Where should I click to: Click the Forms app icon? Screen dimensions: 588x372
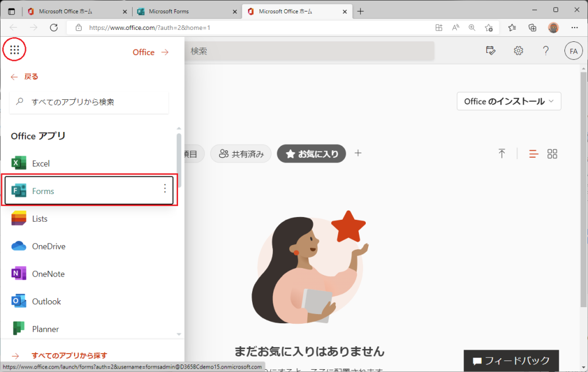tap(19, 191)
